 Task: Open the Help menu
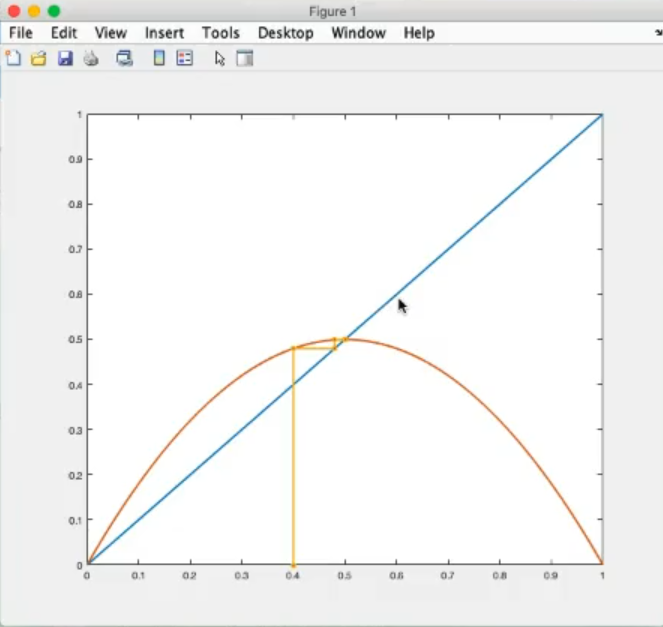419,33
